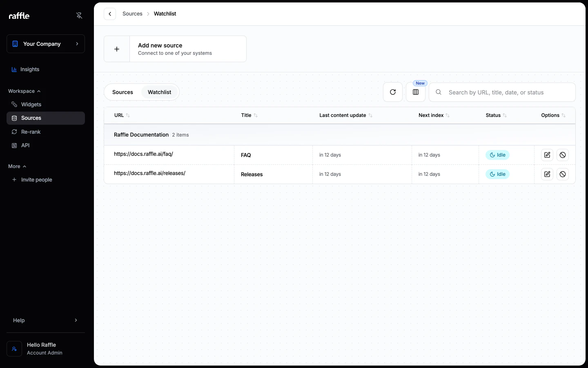Sort by Status column arrows
This screenshot has height=368, width=588.
(505, 115)
